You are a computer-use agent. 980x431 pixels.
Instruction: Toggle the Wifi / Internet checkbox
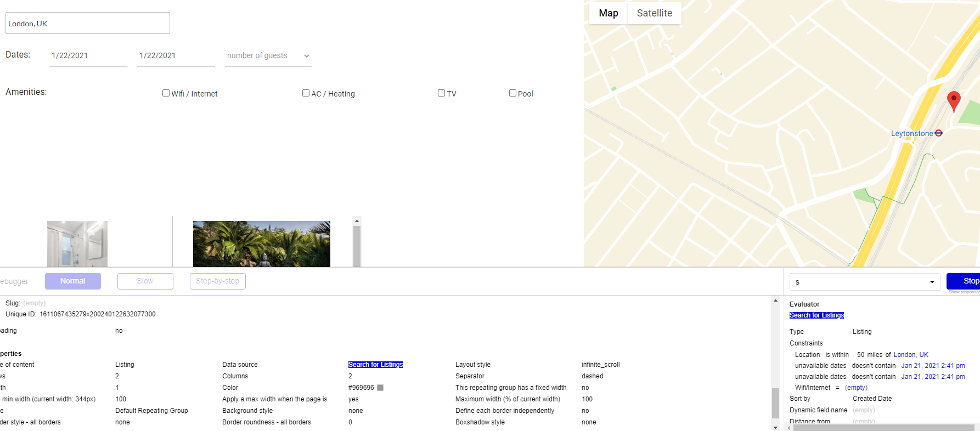pos(166,93)
